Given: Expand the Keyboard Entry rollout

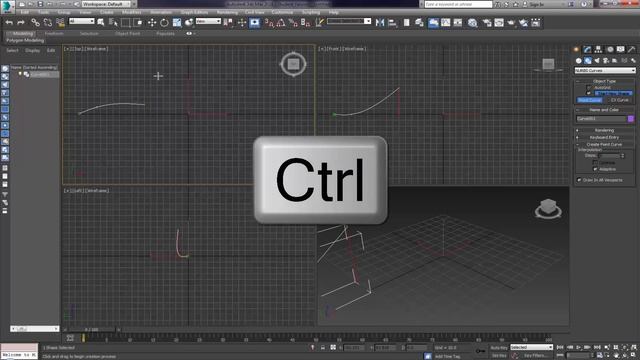Looking at the screenshot, I should tap(604, 138).
